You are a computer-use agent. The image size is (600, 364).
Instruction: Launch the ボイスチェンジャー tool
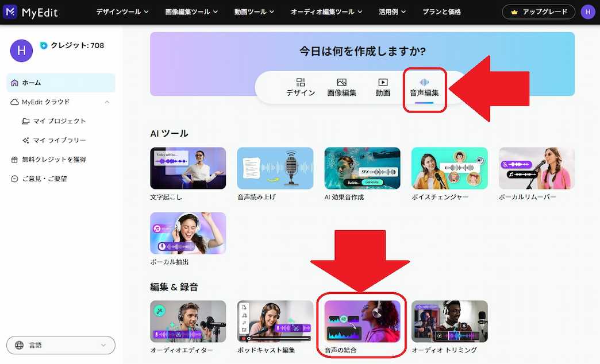point(449,168)
